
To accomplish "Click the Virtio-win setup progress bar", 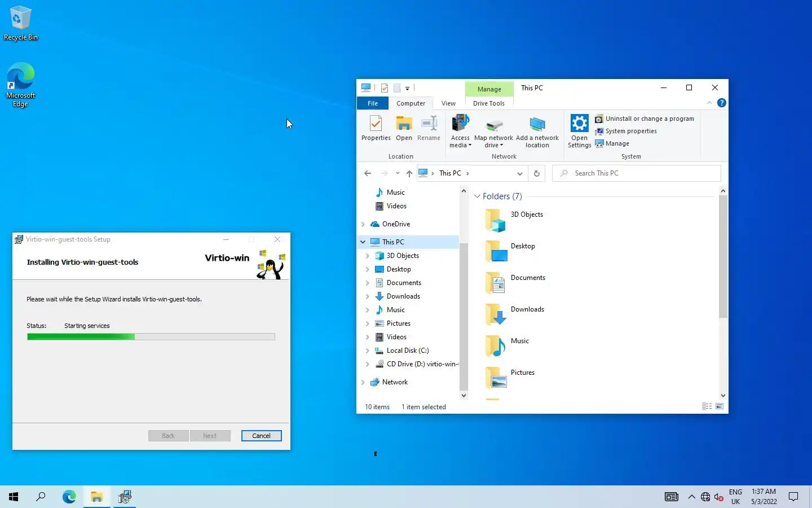I will point(151,337).
